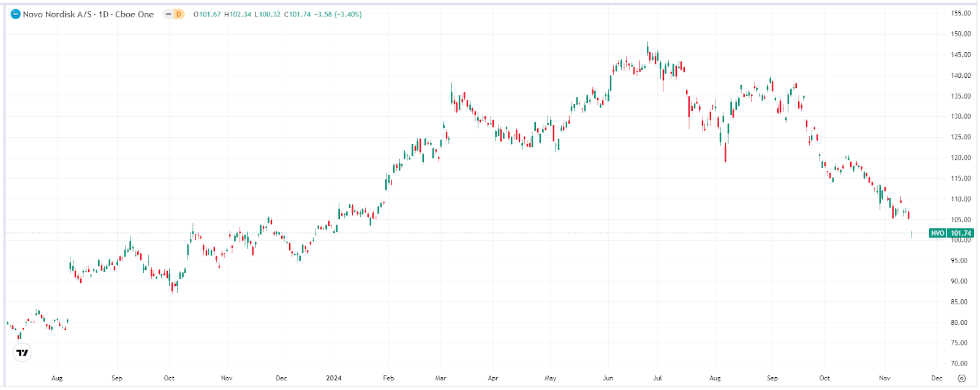Click the 155.00 price axis label
The height and width of the screenshot is (390, 980).
[x=960, y=13]
